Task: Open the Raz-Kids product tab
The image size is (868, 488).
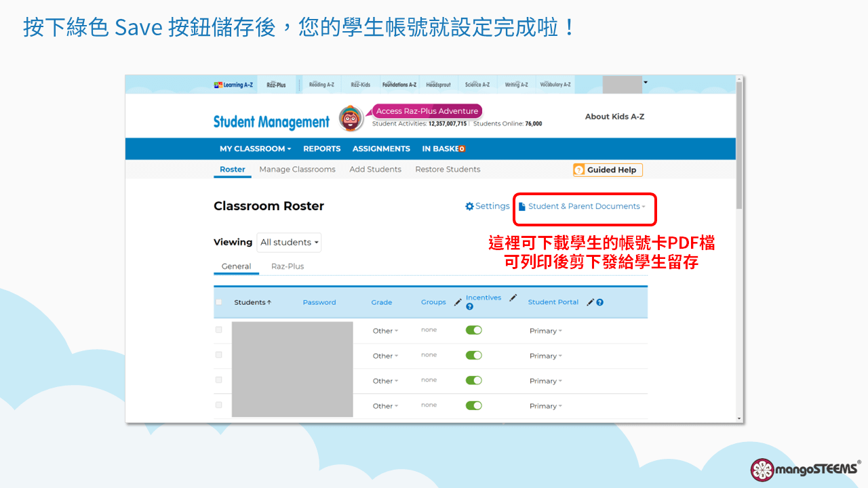Action: tap(360, 85)
